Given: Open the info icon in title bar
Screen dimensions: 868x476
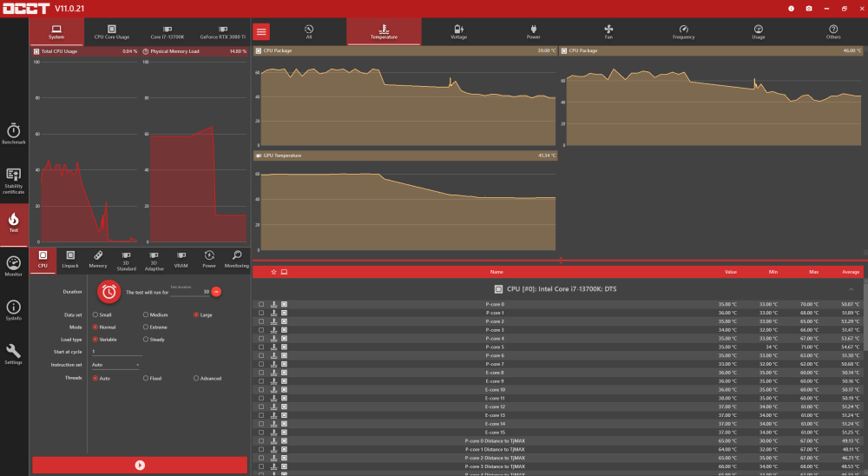Looking at the screenshot, I should click(791, 9).
